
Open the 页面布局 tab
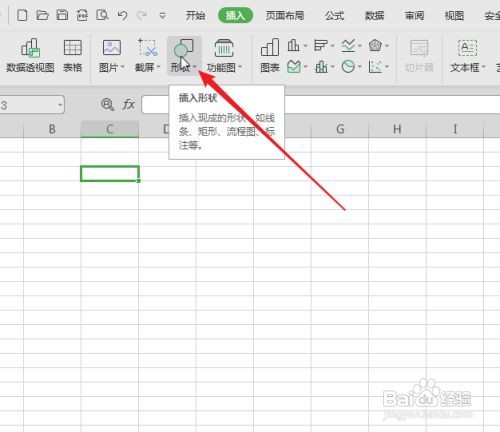(285, 16)
